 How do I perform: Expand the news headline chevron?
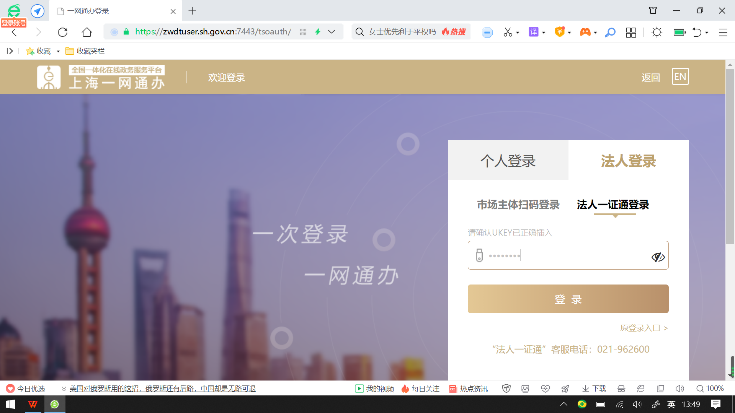coord(64,389)
